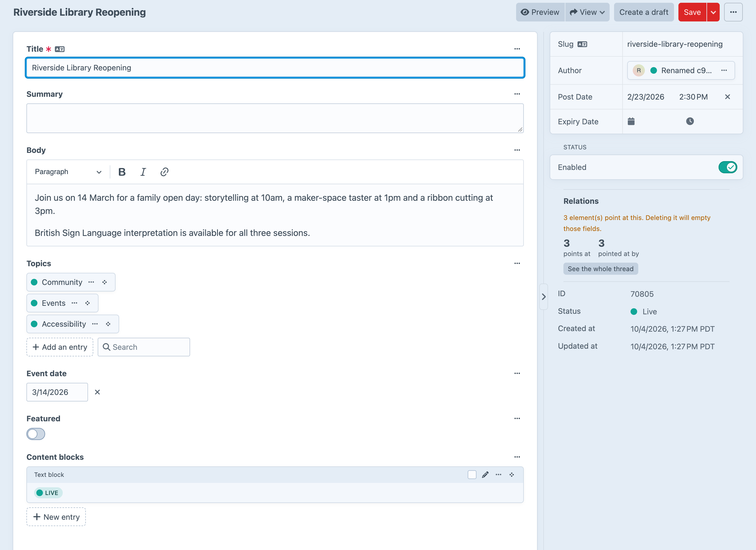Toggle bold formatting in Body toolbar
Image resolution: width=756 pixels, height=550 pixels.
pyautogui.click(x=122, y=172)
